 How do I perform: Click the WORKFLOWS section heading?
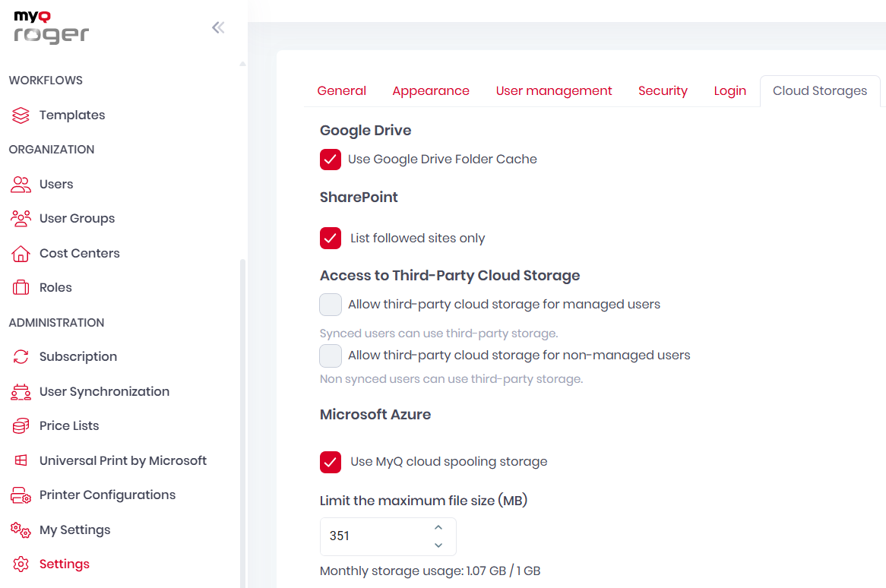(x=46, y=81)
